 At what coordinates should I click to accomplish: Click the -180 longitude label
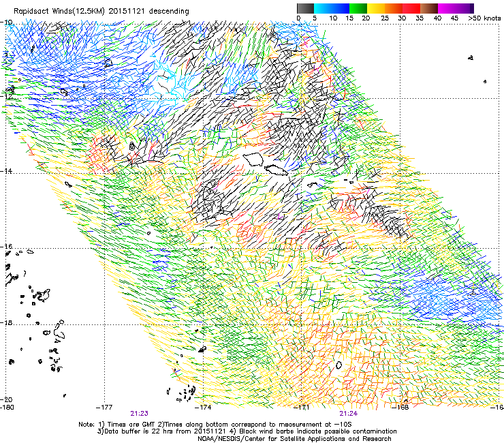click(7, 408)
